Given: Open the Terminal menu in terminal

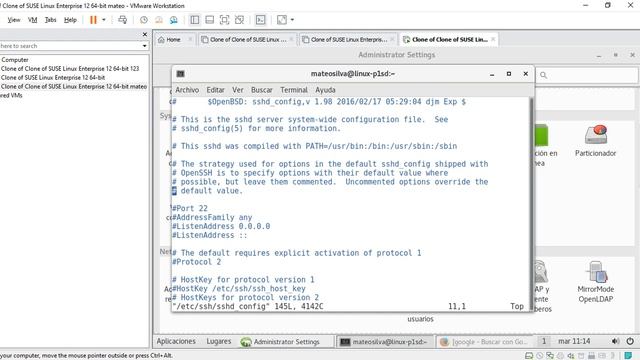Looking at the screenshot, I should (x=293, y=90).
